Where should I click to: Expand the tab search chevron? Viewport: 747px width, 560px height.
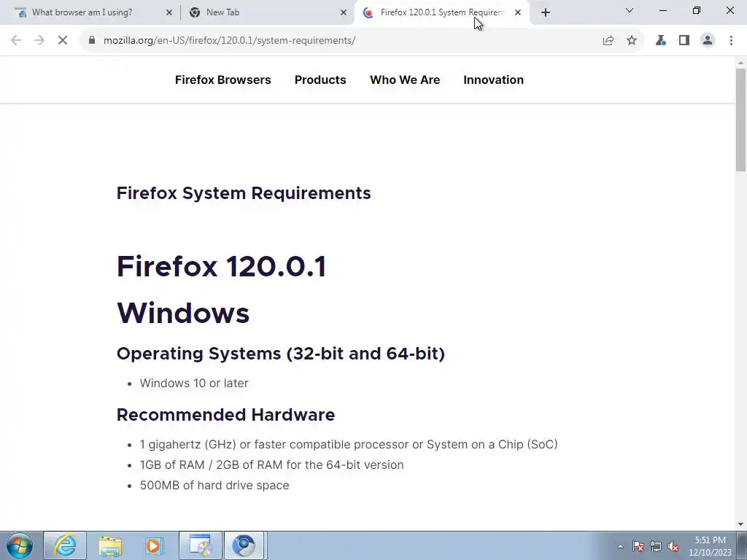[x=630, y=10]
